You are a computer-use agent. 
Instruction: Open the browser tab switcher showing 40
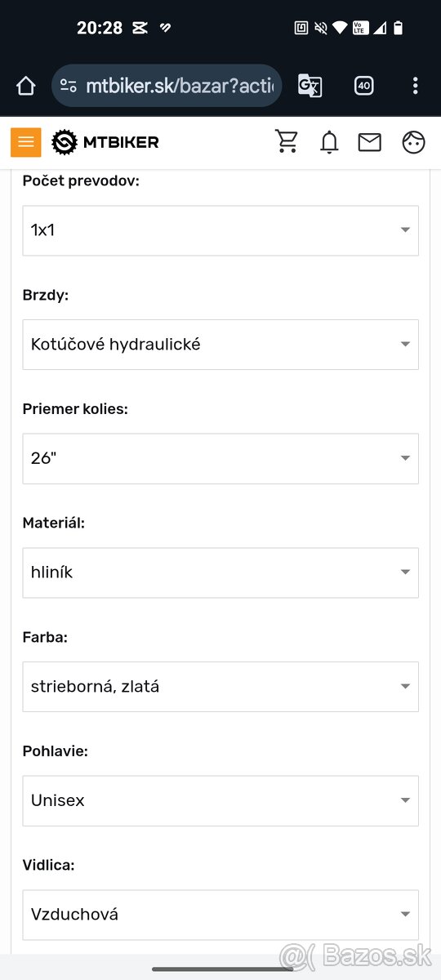(364, 86)
